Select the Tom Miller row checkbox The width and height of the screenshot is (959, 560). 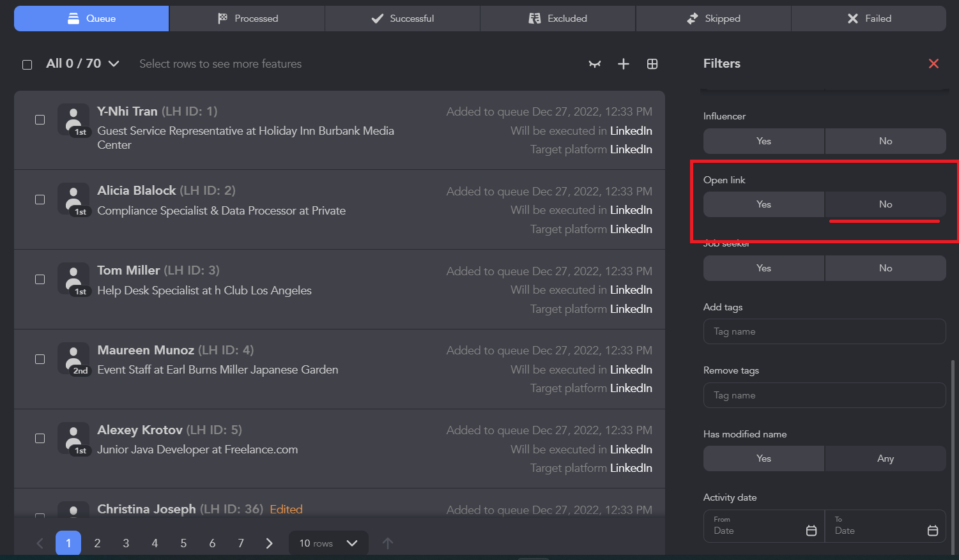[x=40, y=279]
